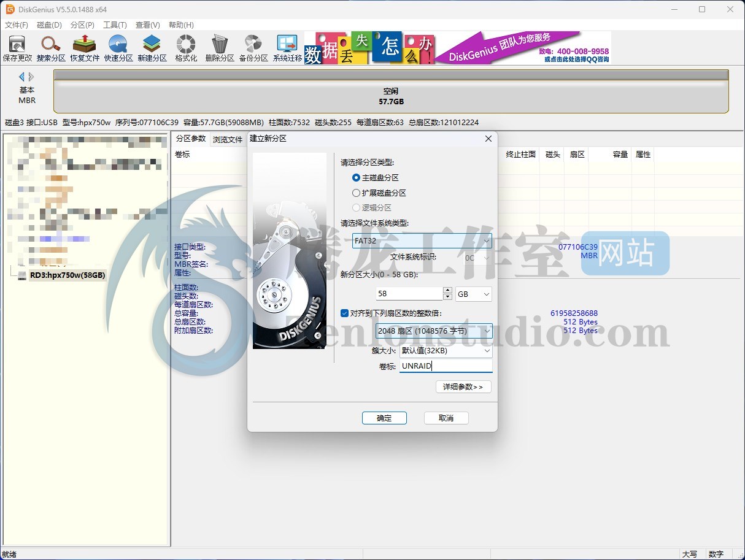The image size is (745, 560).
Task: Open the View (查看) menu
Action: coord(147,25)
